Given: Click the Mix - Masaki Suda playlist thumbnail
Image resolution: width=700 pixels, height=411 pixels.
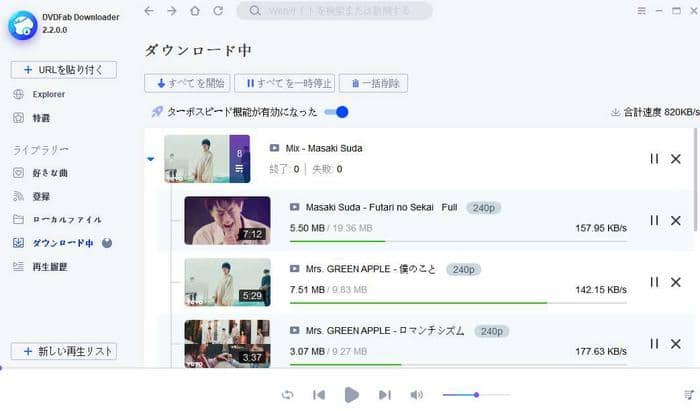Looking at the screenshot, I should click(207, 159).
